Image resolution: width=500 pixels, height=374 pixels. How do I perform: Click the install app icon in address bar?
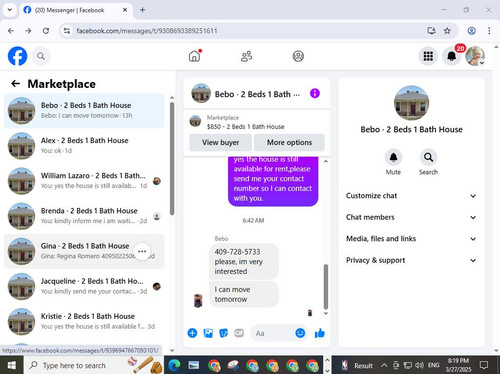431,31
